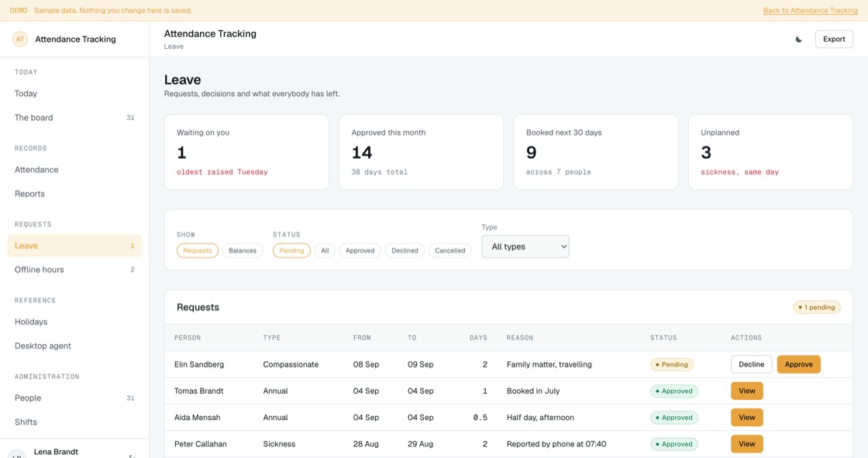Open Attendance records
This screenshot has height=458, width=868.
tap(74, 170)
